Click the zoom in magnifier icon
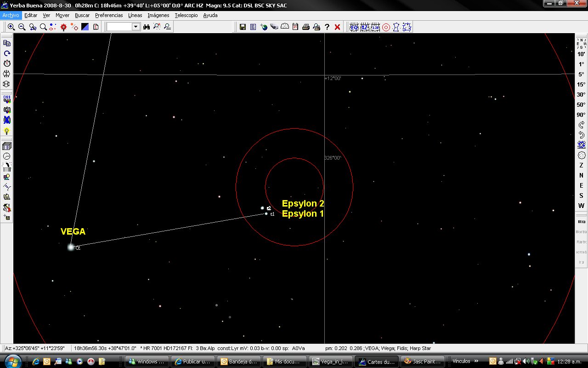The width and height of the screenshot is (588, 368). [11, 27]
